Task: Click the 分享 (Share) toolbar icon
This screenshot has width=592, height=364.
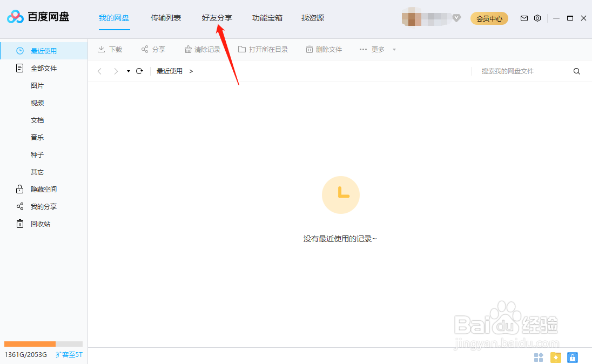Action: (x=153, y=49)
